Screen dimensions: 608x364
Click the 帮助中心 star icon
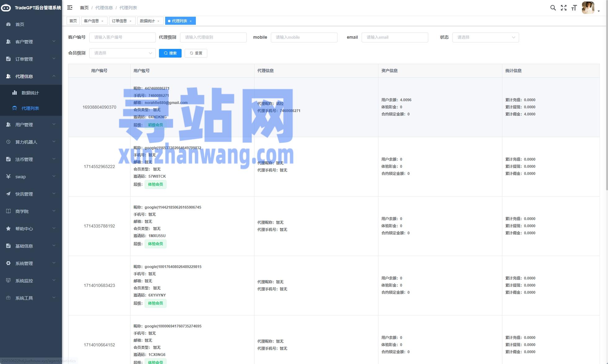[x=8, y=228]
